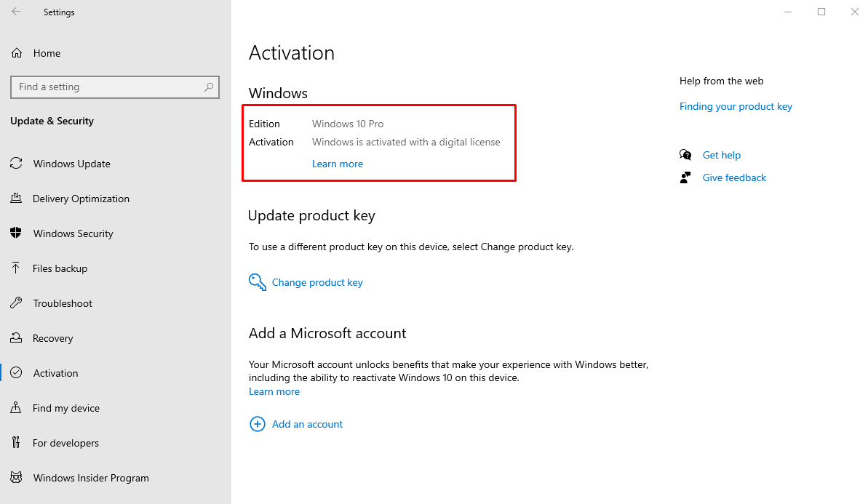Click the Files backup arrow icon

tap(16, 268)
